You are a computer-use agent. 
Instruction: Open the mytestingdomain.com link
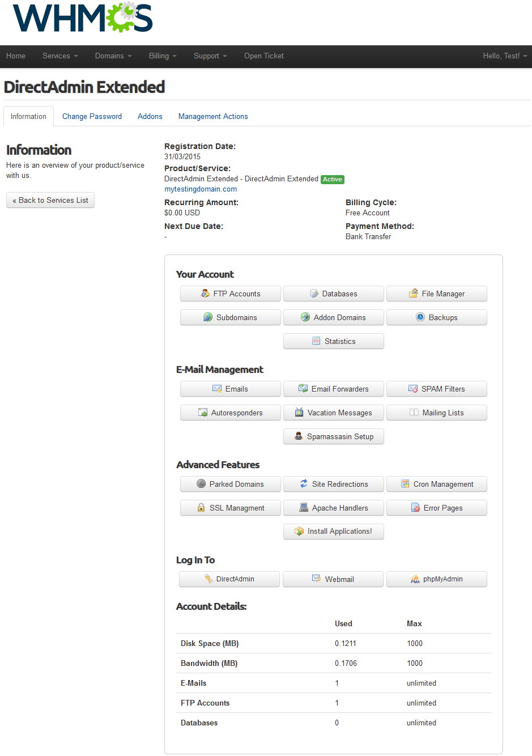(201, 189)
